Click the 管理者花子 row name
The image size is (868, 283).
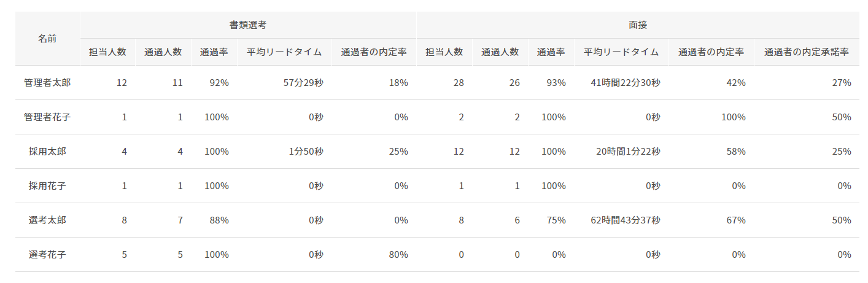click(x=47, y=117)
